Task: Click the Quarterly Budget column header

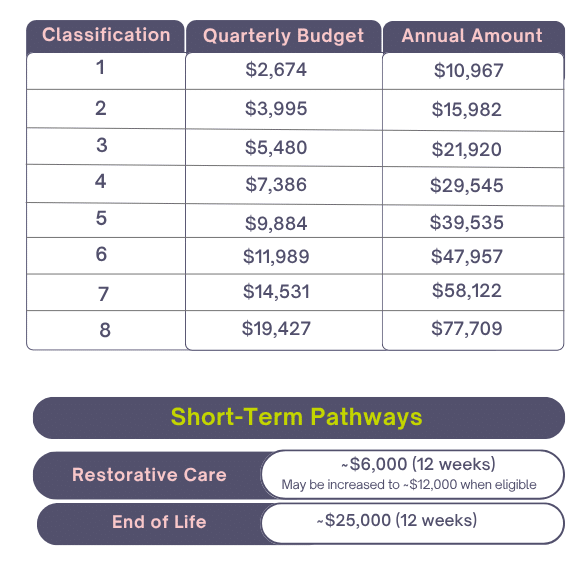Action: [284, 36]
